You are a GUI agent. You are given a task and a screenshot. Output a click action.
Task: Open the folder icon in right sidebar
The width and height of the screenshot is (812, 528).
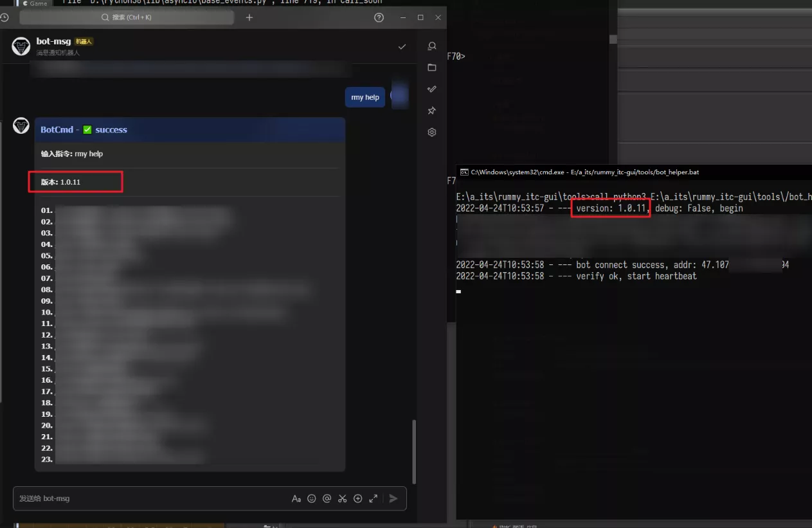[x=432, y=68]
